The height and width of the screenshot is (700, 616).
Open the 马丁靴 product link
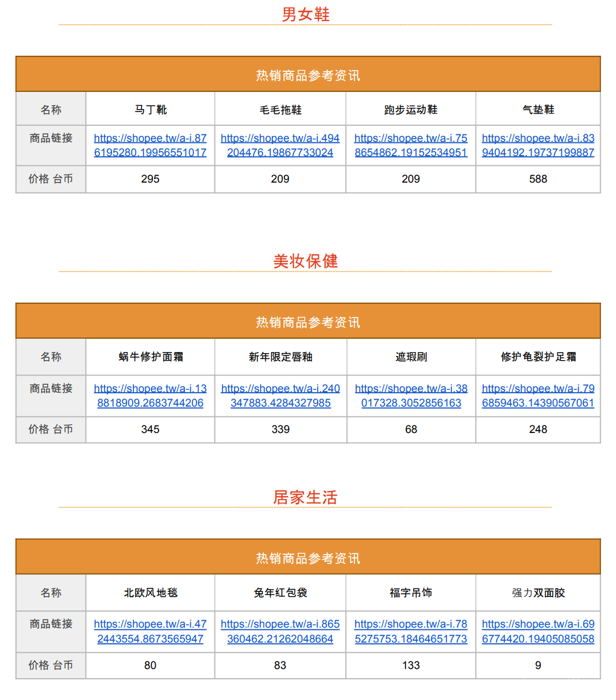pyautogui.click(x=150, y=145)
